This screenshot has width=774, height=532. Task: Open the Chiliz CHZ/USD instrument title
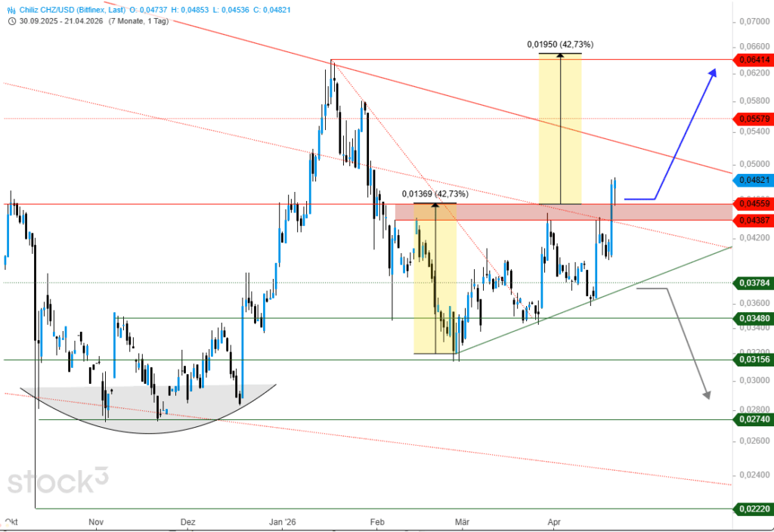point(62,10)
